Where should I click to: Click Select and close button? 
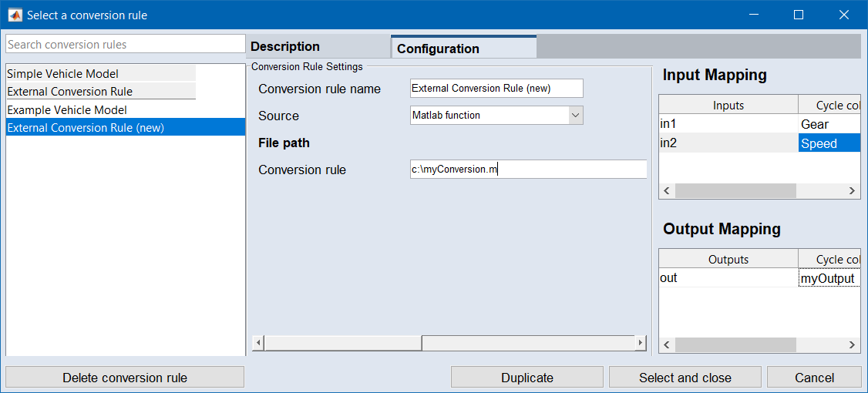coord(685,378)
